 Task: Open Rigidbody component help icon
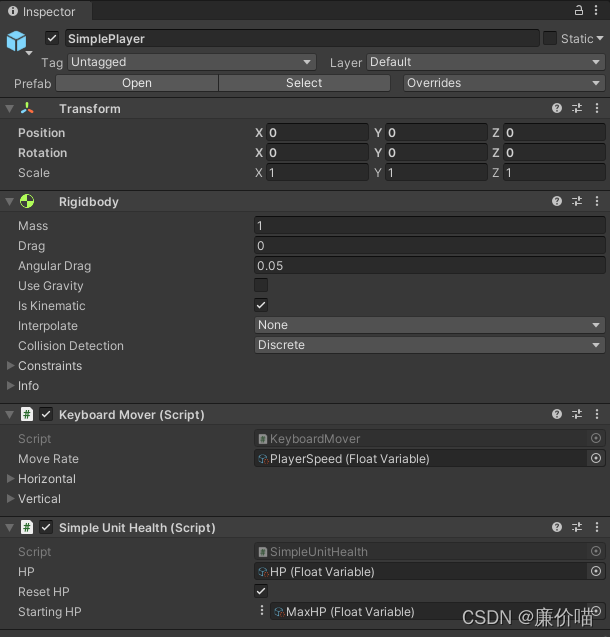click(x=557, y=201)
